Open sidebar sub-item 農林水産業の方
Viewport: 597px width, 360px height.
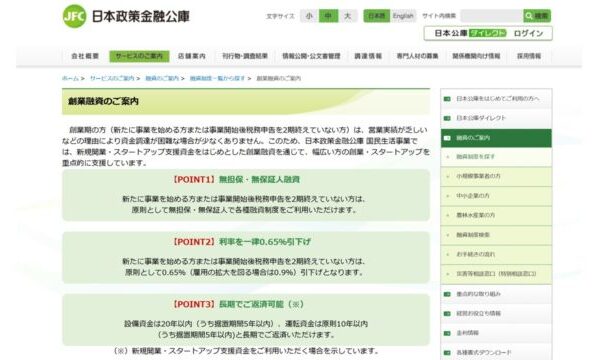(496, 215)
